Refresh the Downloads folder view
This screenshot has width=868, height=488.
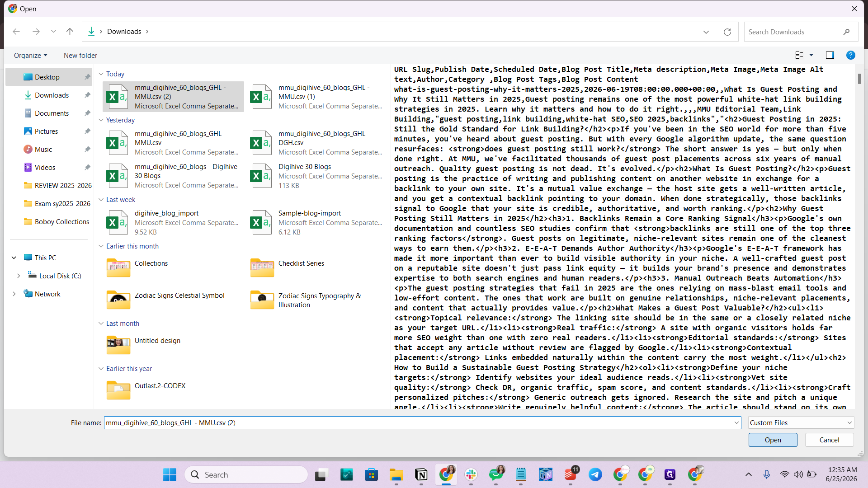tap(727, 32)
